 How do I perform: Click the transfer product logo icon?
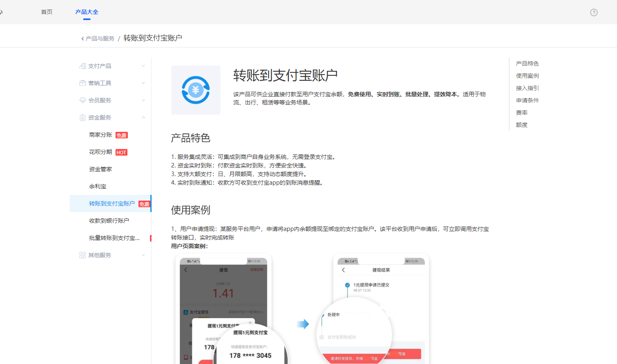[x=196, y=90]
